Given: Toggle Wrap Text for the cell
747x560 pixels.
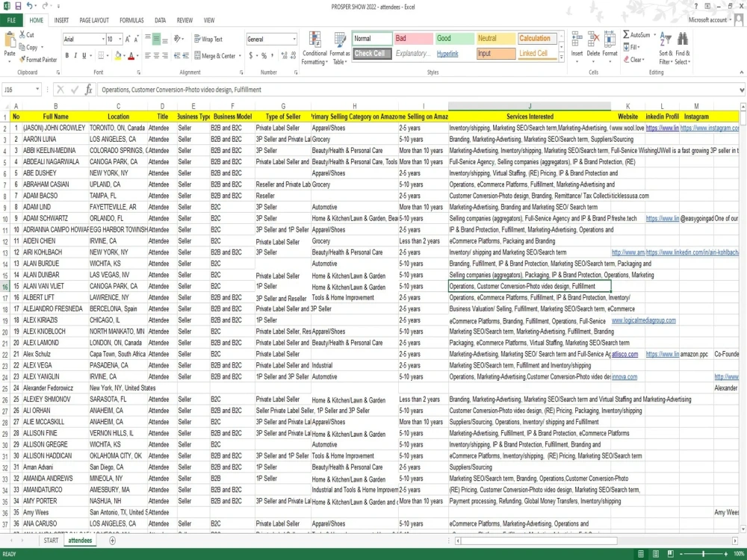Looking at the screenshot, I should (208, 39).
